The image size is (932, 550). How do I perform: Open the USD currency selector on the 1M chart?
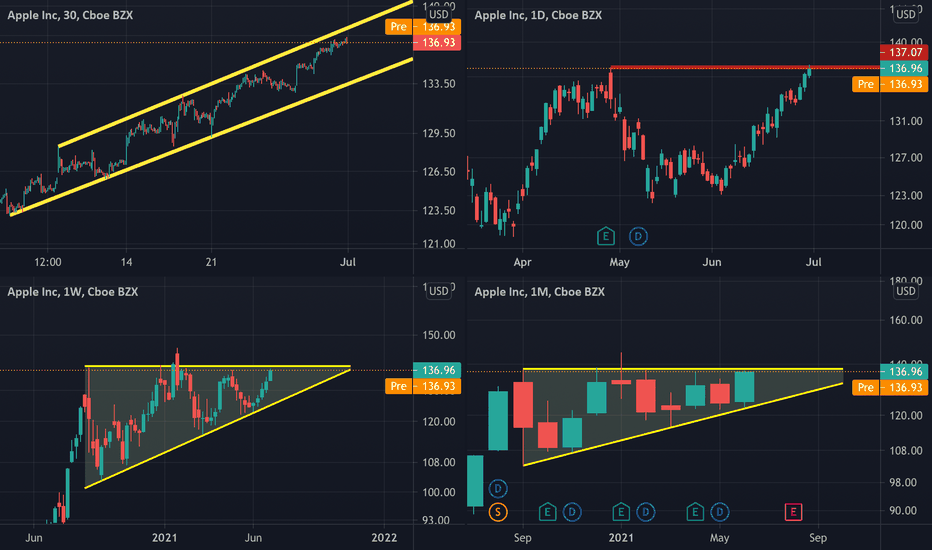pos(906,291)
